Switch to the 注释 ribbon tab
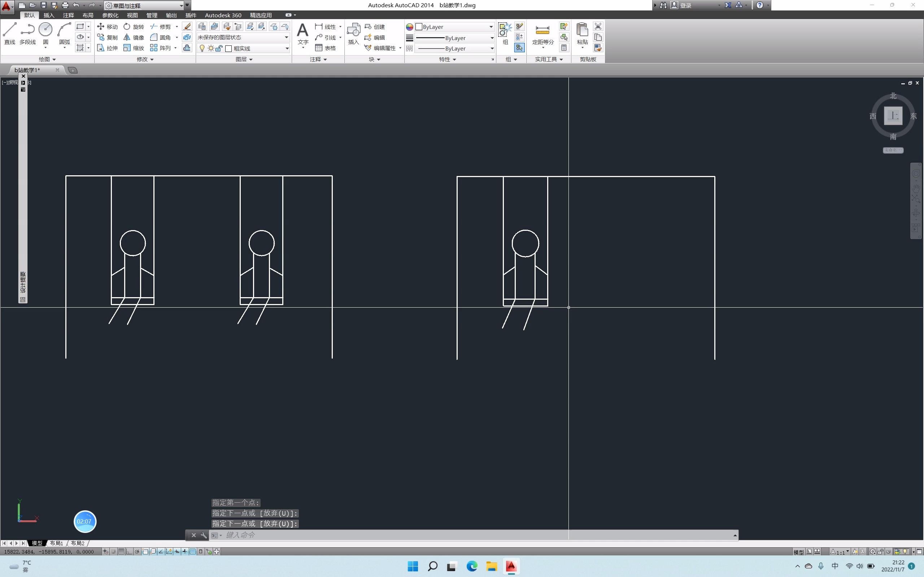Image resolution: width=924 pixels, height=577 pixels. [x=68, y=15]
